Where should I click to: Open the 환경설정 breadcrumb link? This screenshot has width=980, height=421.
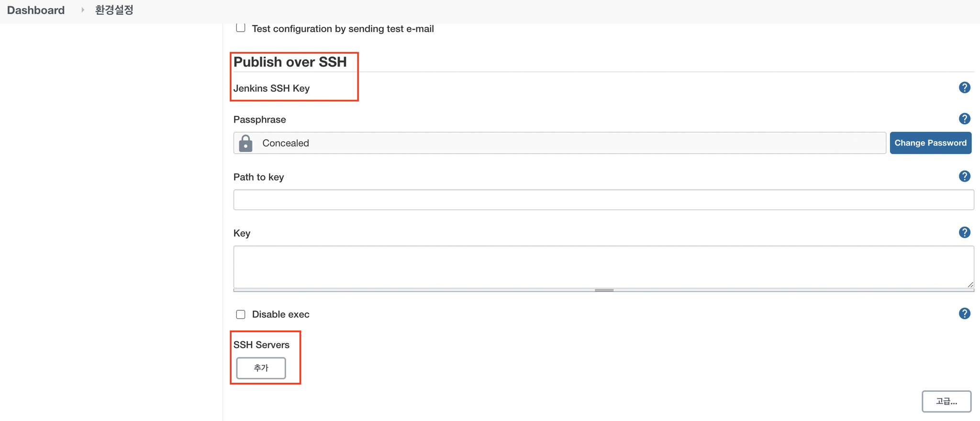coord(114,10)
